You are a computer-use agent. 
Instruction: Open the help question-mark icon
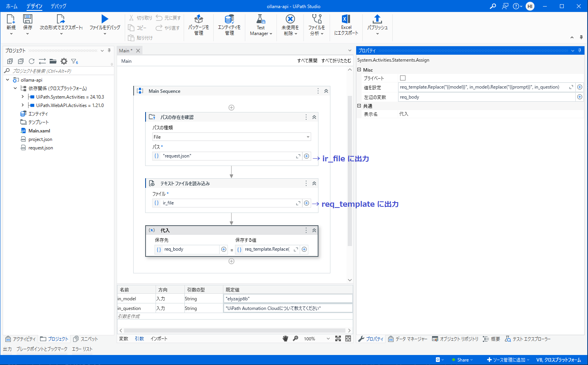click(516, 6)
